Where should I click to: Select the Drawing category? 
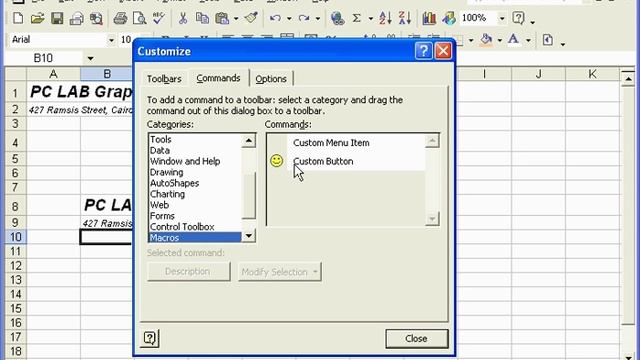[195, 172]
